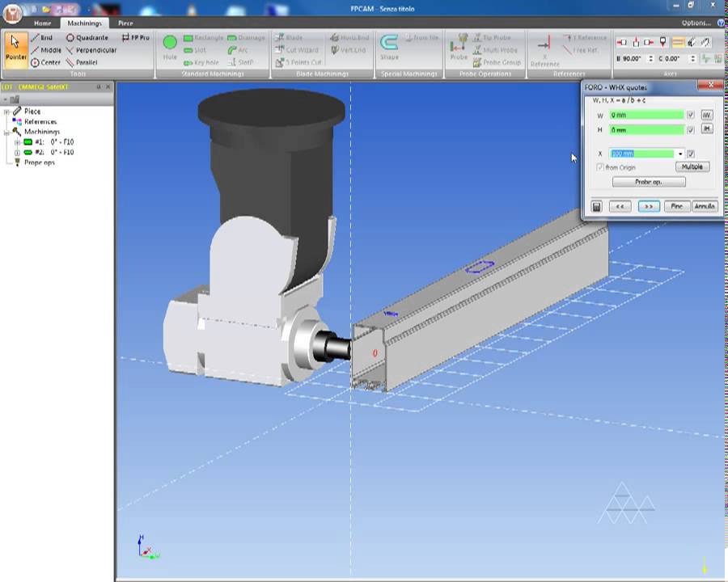The width and height of the screenshot is (728, 582).
Task: Select the Pointer tool
Action: coord(16,49)
